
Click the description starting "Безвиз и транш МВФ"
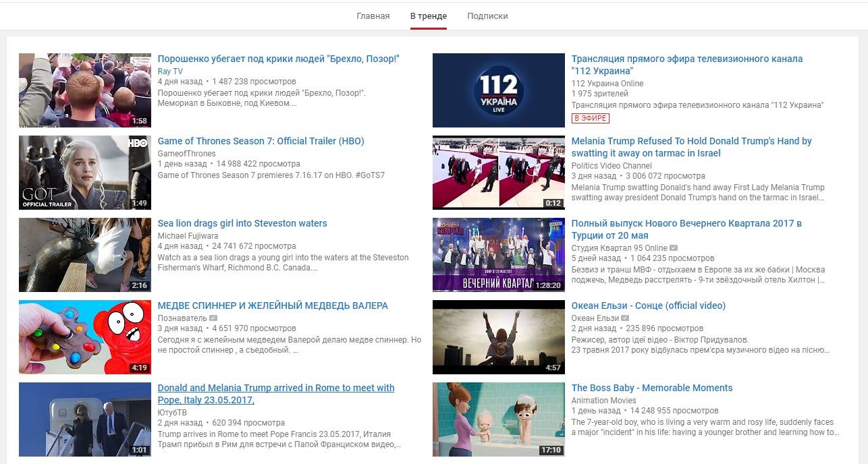click(698, 275)
